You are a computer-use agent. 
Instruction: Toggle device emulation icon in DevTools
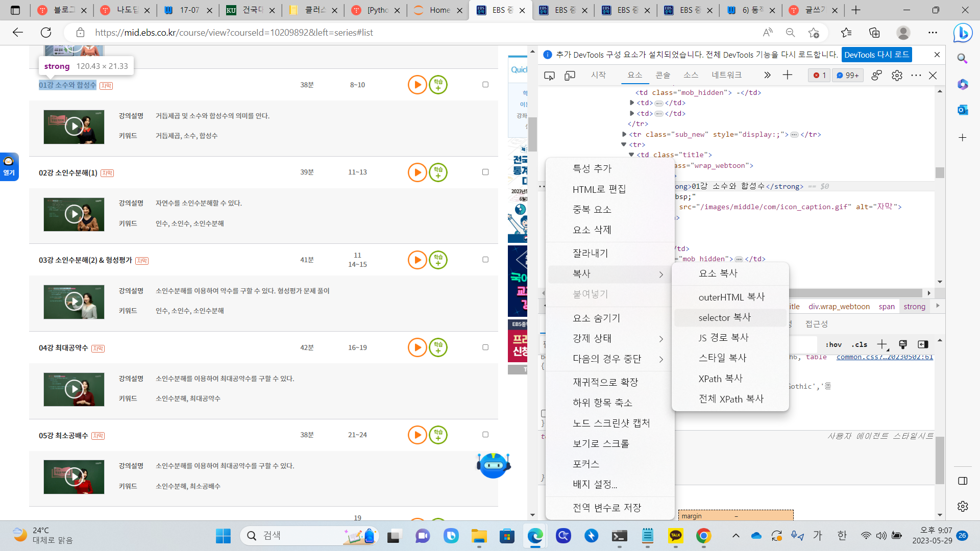[570, 76]
